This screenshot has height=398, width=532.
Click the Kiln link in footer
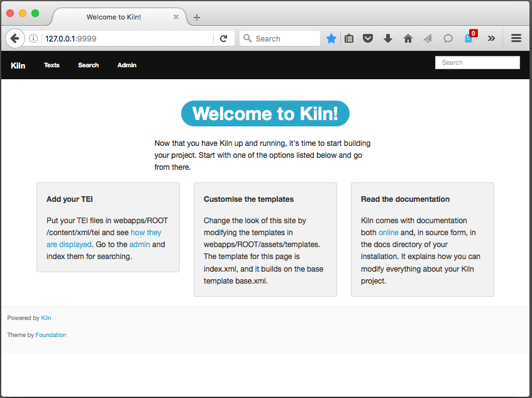coord(46,318)
